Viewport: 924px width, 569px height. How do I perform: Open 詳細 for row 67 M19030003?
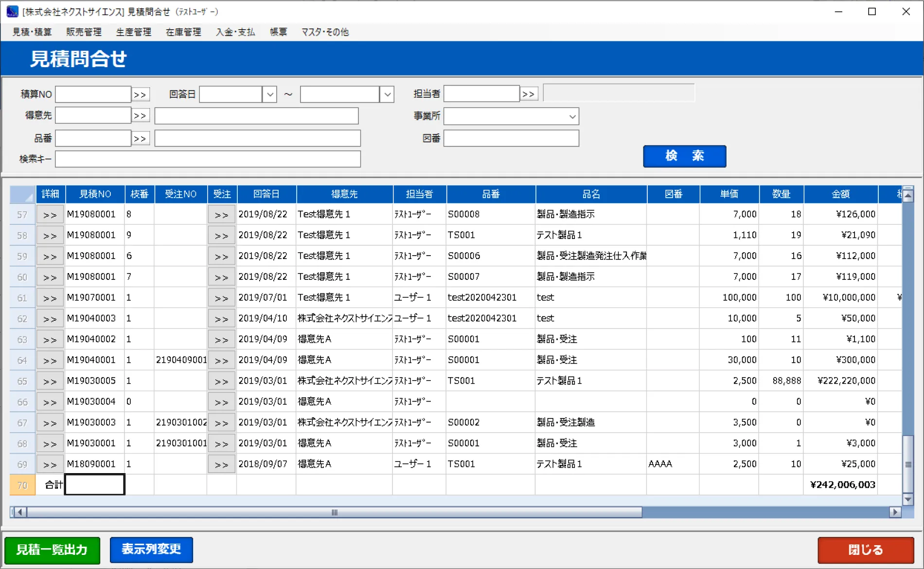[x=50, y=423]
